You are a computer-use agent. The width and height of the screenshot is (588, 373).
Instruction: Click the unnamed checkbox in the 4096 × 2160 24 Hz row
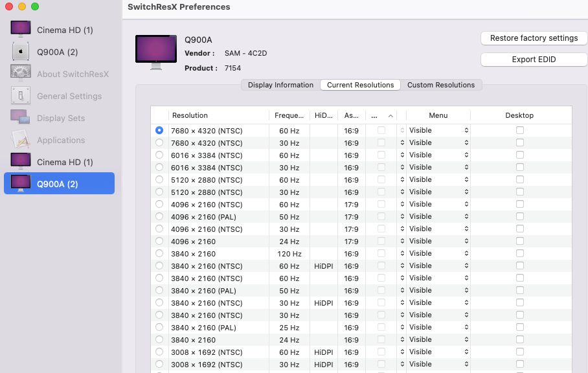click(381, 241)
